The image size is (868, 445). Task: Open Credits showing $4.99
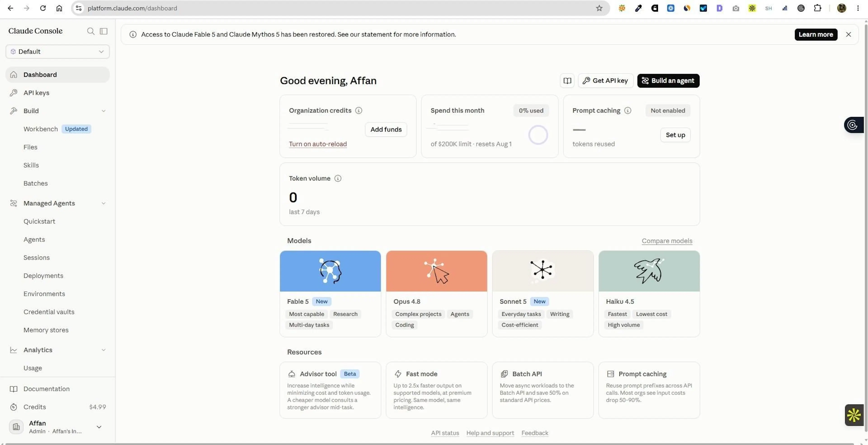(58, 407)
